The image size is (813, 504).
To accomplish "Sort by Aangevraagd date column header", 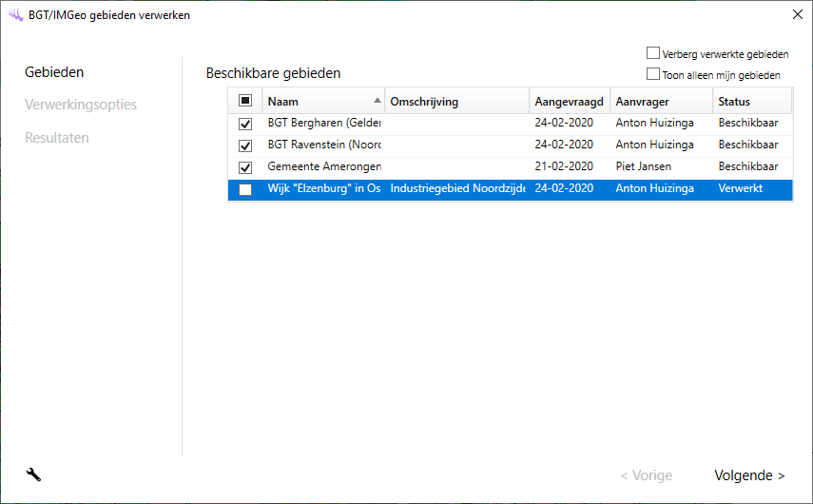I will tap(569, 101).
